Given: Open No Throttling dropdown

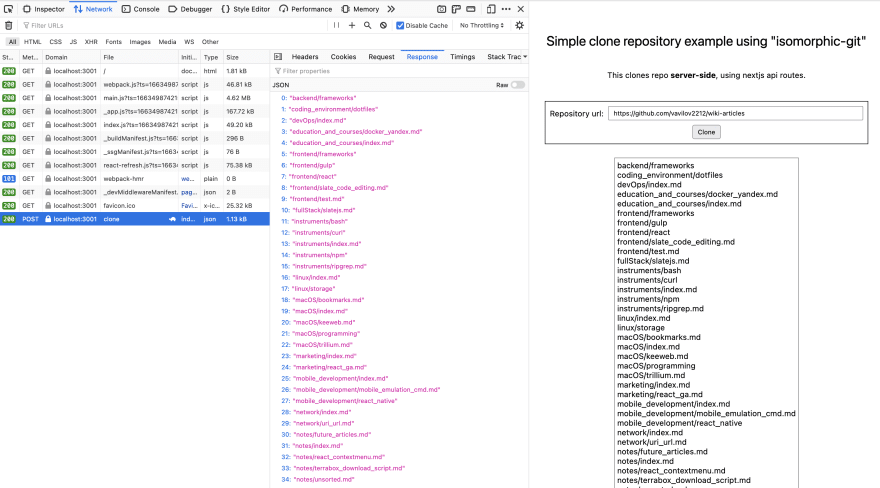Looking at the screenshot, I should coord(482,25).
